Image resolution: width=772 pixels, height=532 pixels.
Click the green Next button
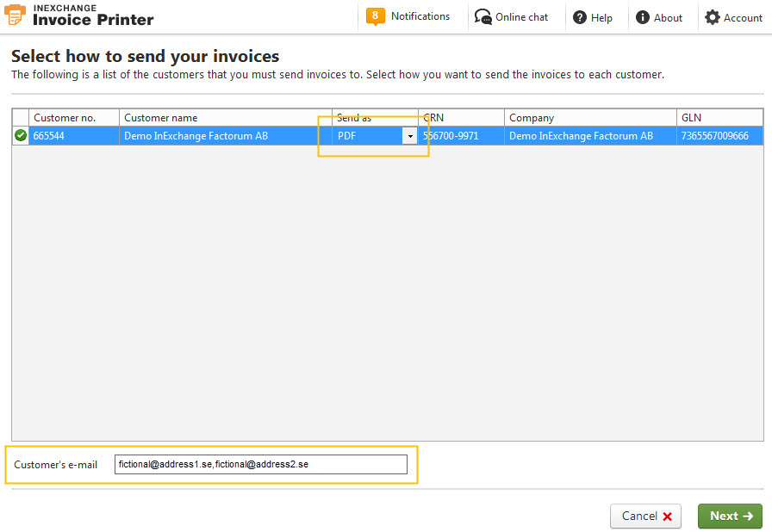730,516
